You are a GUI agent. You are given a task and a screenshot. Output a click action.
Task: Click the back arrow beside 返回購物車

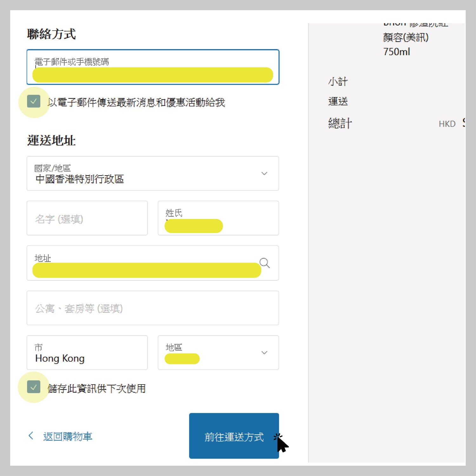click(31, 436)
